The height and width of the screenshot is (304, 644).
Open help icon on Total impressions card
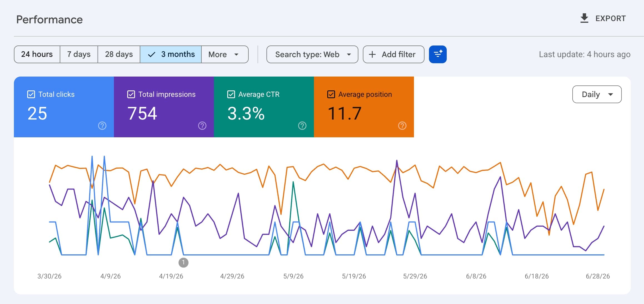pos(202,126)
